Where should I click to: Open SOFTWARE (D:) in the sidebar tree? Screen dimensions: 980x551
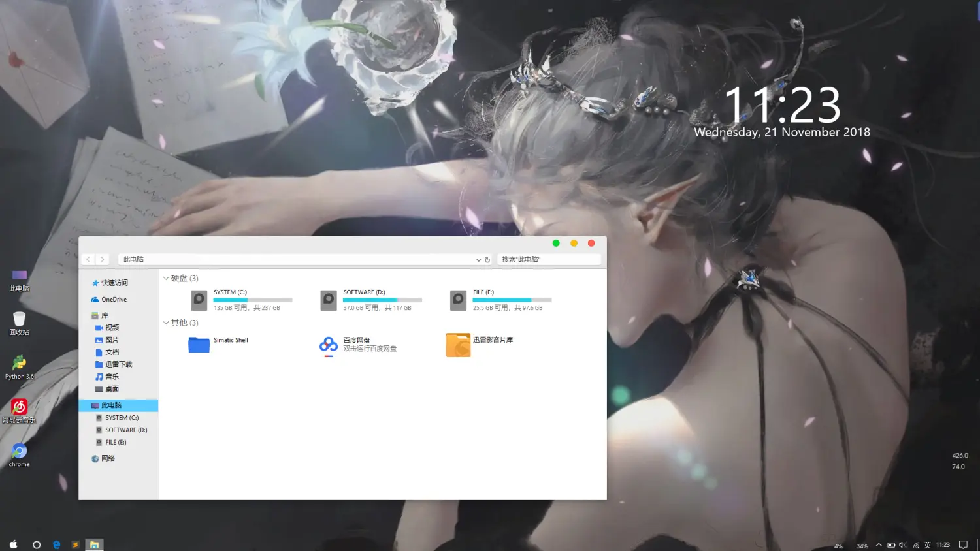[122, 430]
